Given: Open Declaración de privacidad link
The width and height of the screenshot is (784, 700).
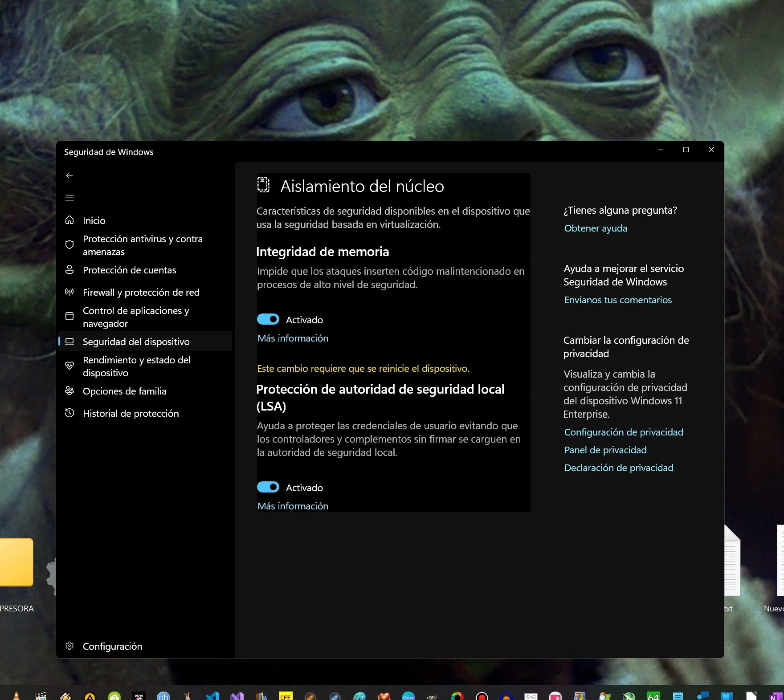Looking at the screenshot, I should click(x=619, y=468).
